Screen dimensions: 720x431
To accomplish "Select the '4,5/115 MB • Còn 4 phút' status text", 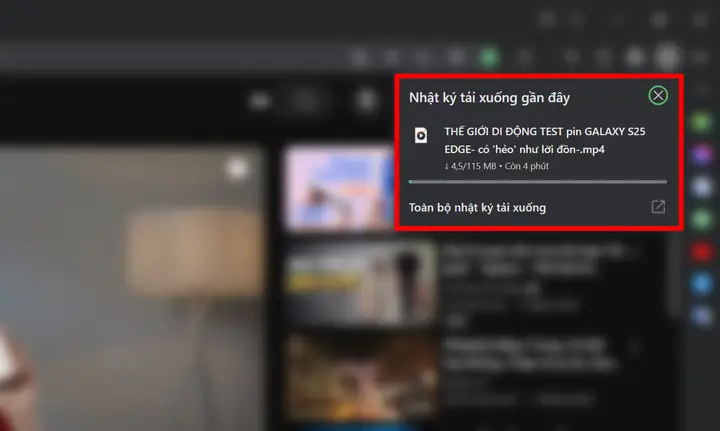I will point(496,166).
